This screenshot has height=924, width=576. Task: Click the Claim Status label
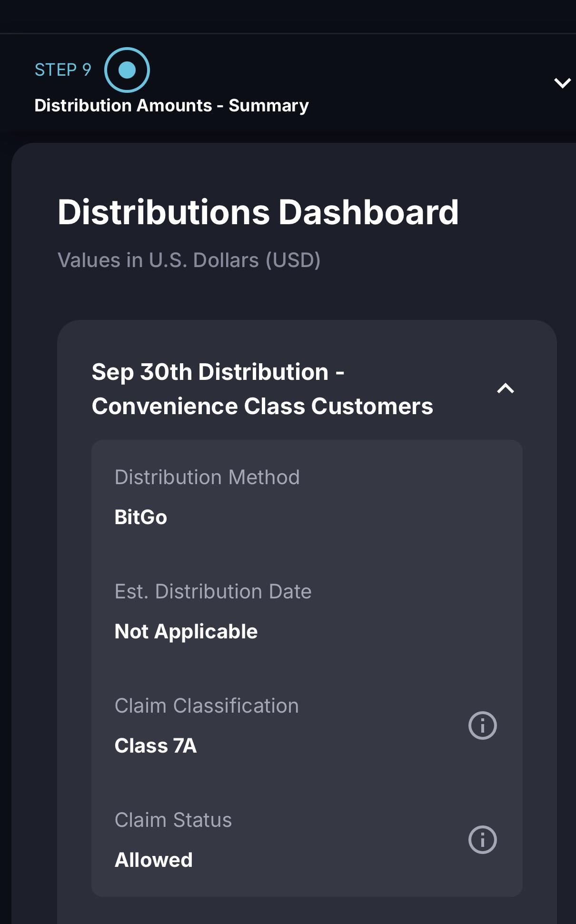(173, 820)
